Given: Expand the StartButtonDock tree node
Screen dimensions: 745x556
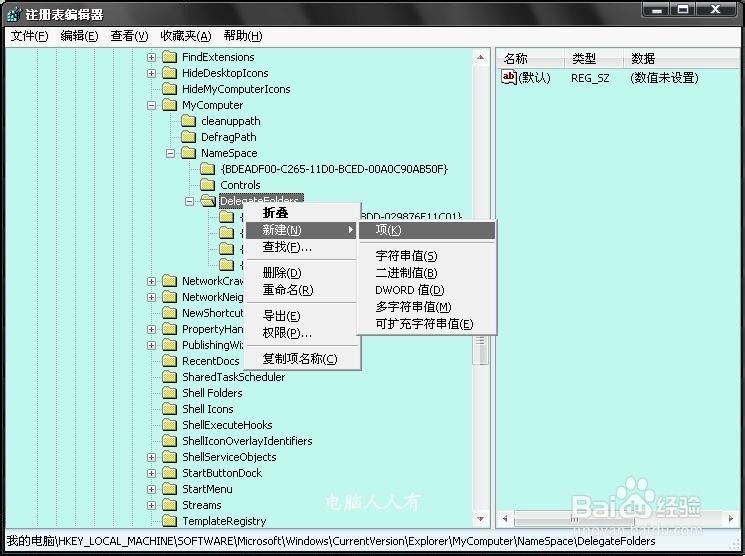Looking at the screenshot, I should [151, 473].
